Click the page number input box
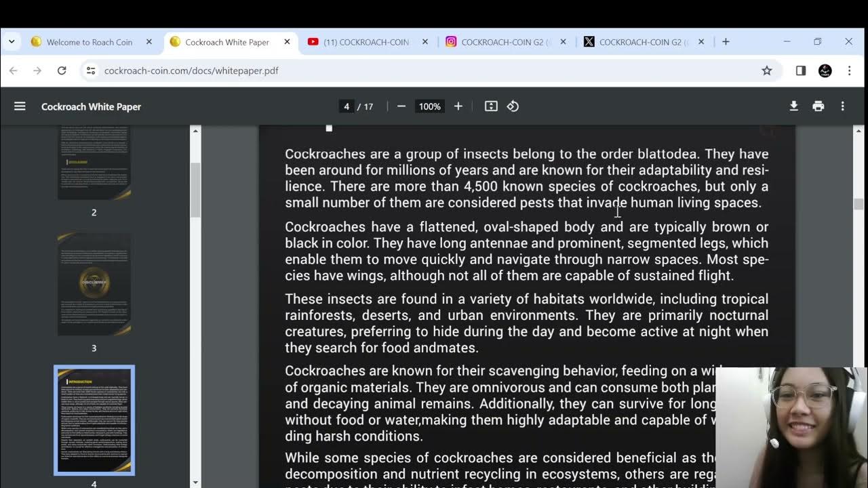Viewport: 868px width, 488px height. point(347,106)
